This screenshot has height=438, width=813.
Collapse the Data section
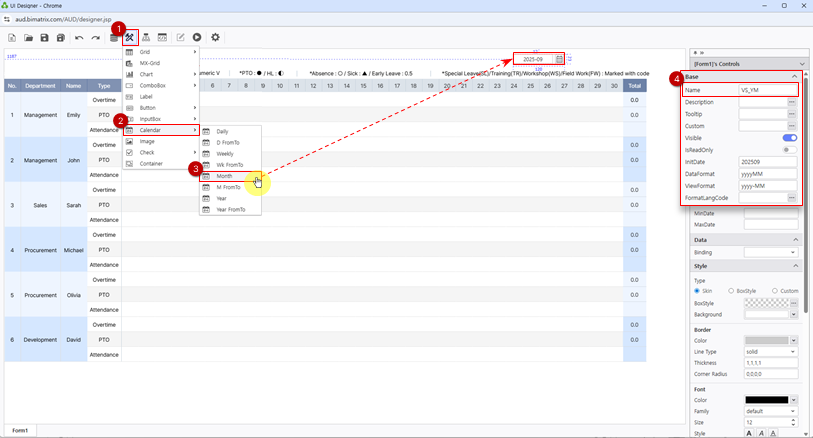pos(795,240)
